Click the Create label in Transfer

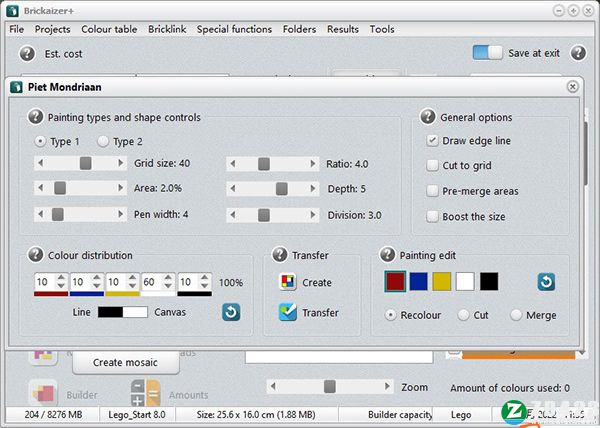317,283
